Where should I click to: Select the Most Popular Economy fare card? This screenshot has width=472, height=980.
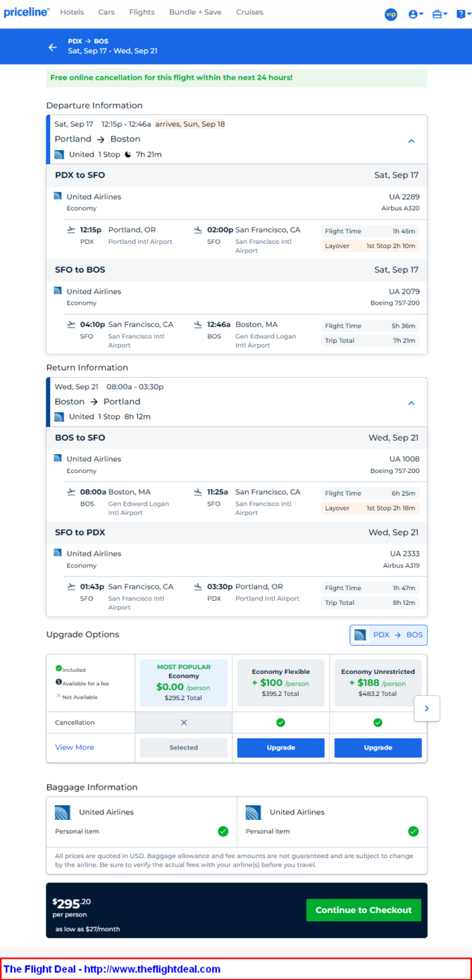tap(184, 683)
